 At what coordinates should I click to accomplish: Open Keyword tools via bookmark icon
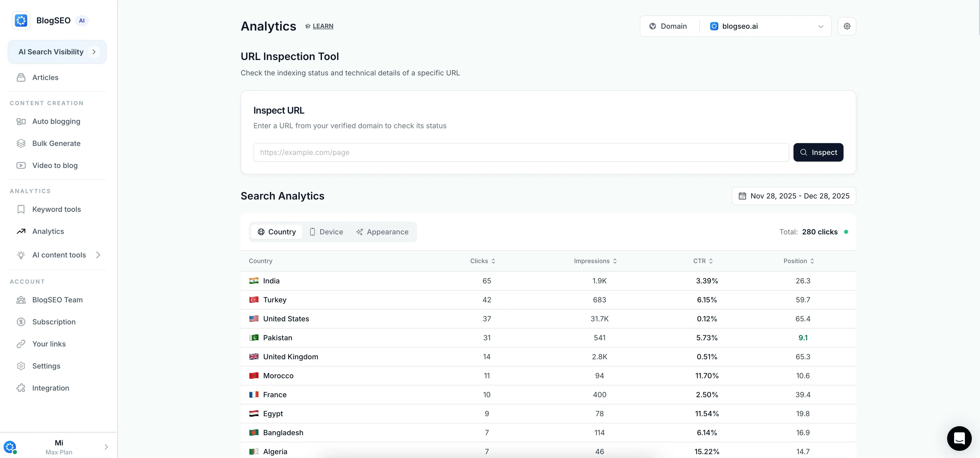point(21,209)
